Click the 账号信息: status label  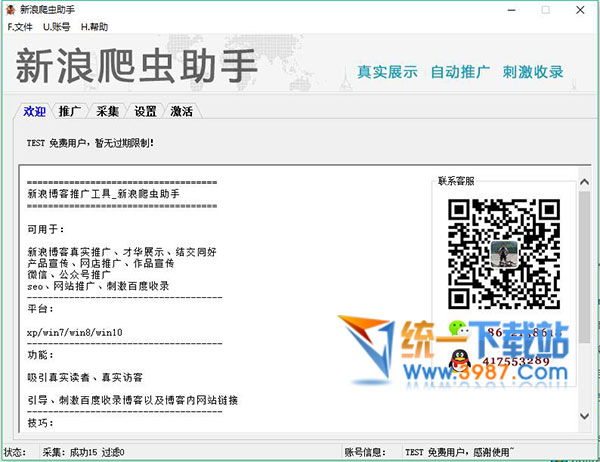pos(365,452)
